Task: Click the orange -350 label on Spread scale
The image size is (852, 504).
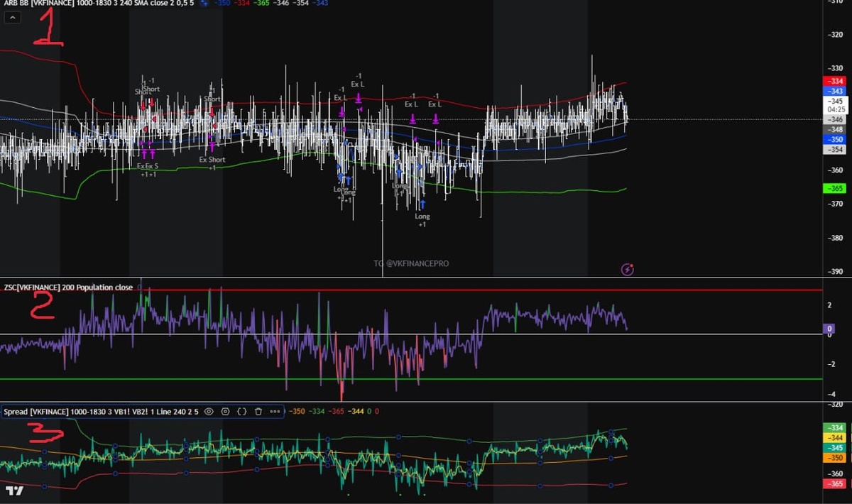Action: click(x=834, y=458)
